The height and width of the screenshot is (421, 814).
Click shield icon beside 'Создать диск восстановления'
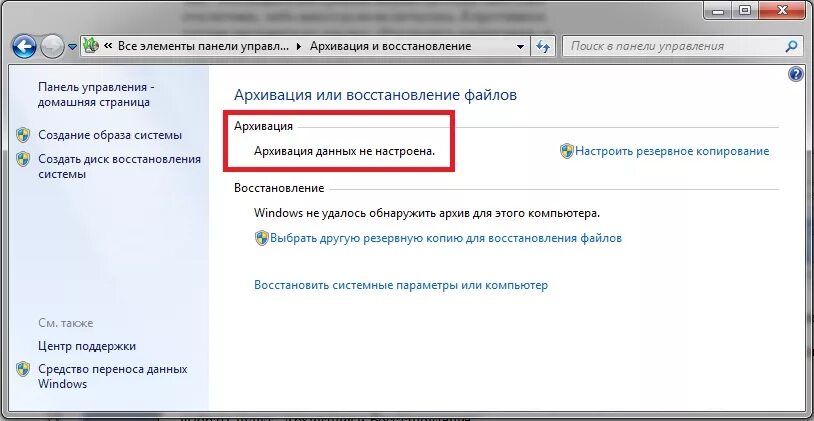(x=23, y=159)
